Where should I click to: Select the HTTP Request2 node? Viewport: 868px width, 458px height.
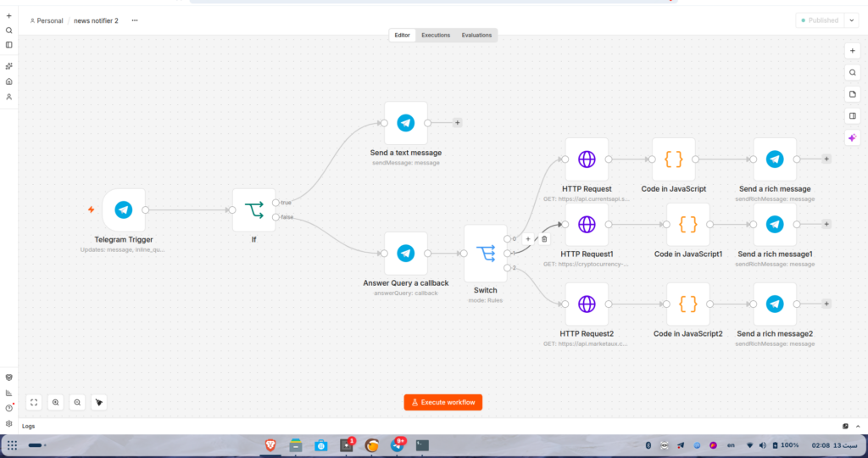(587, 304)
